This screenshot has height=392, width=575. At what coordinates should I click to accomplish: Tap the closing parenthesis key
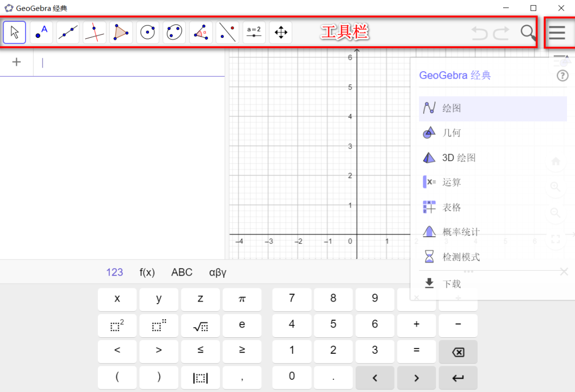159,378
